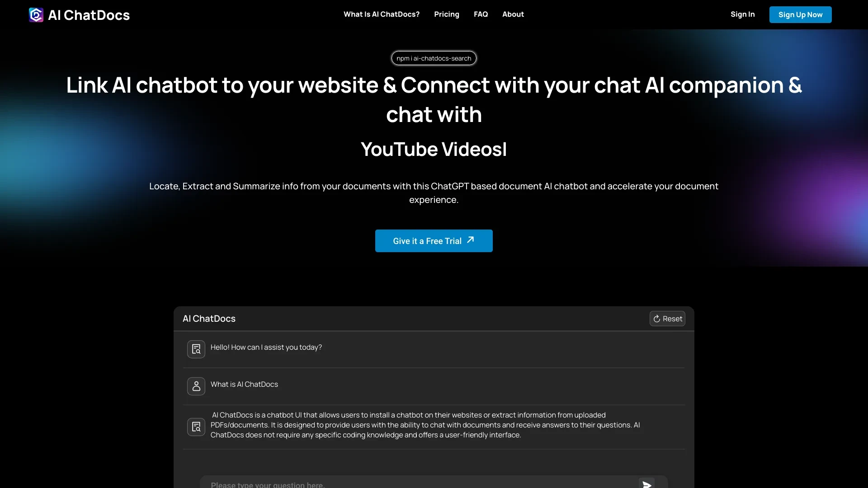Click the Reset conversation icon
The image size is (868, 488).
pos(656,318)
